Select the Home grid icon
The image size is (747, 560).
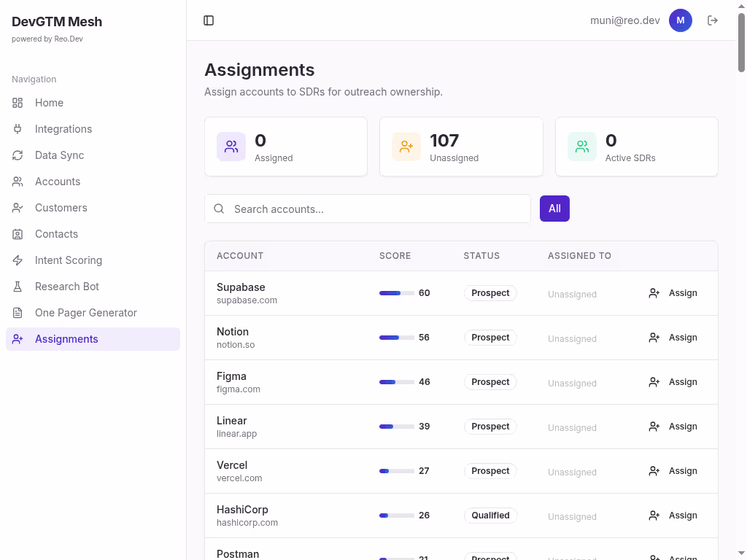17,103
